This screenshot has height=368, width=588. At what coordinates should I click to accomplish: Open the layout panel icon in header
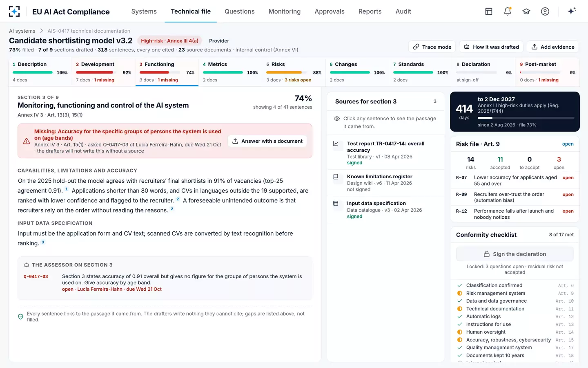[489, 11]
